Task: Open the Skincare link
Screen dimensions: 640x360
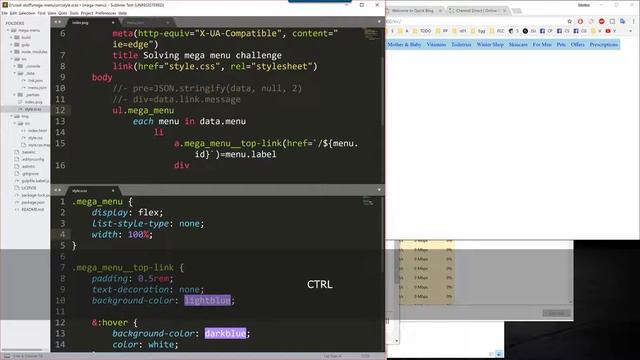Action: point(518,44)
